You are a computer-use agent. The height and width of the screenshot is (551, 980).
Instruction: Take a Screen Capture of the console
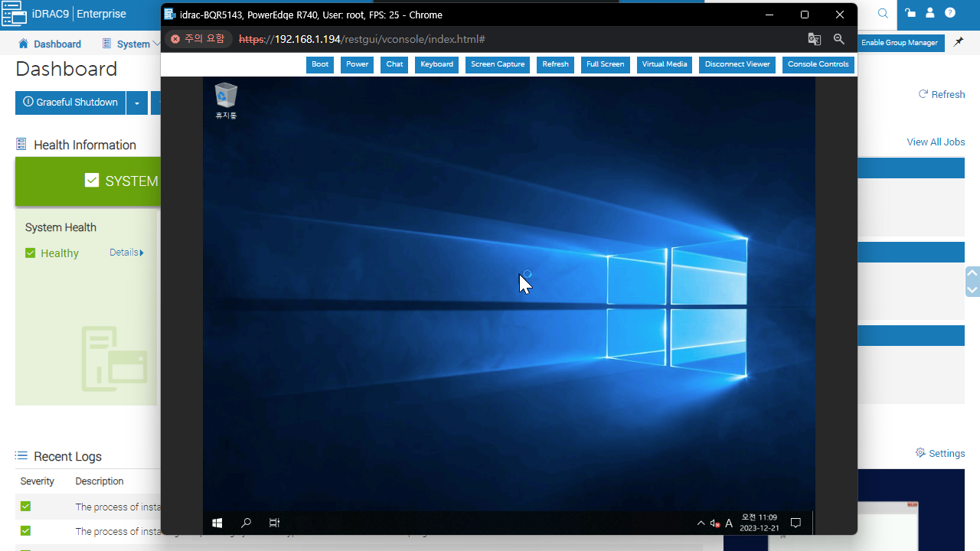click(x=498, y=64)
